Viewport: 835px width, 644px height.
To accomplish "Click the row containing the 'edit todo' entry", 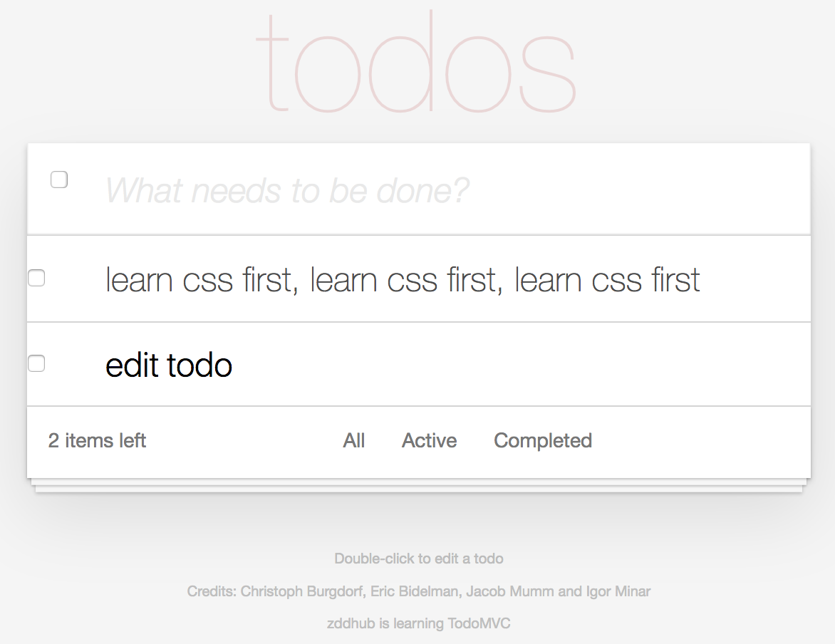I will tap(499, 363).
